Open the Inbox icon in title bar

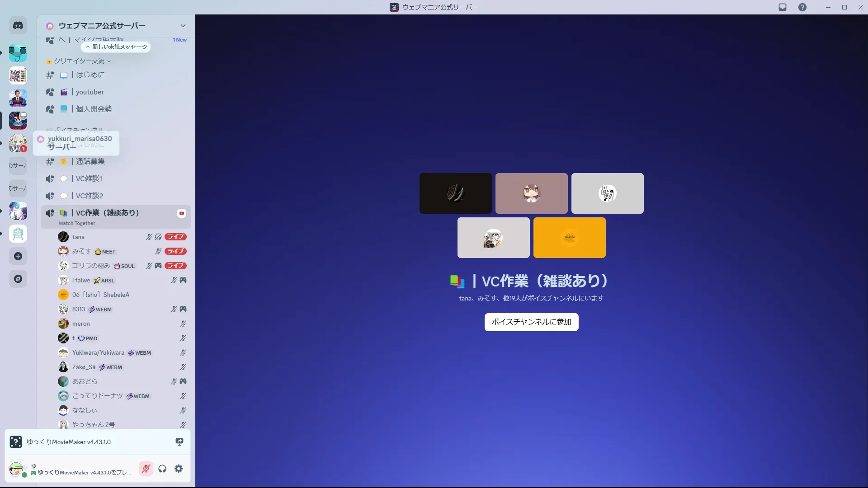click(x=783, y=7)
